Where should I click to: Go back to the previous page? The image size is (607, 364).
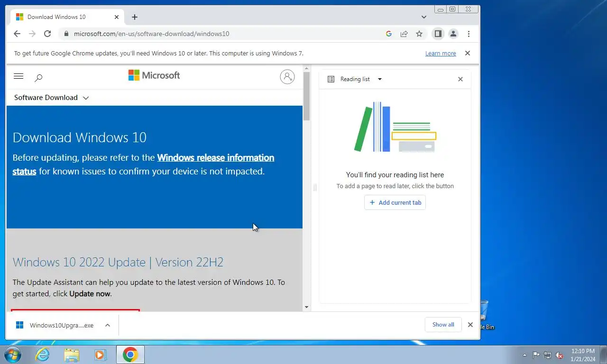(17, 34)
